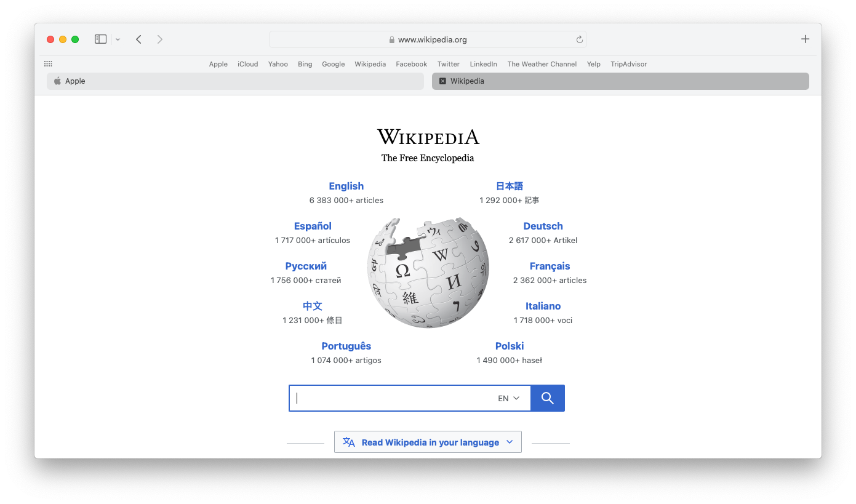Image resolution: width=856 pixels, height=504 pixels.
Task: Open the Twitter bookmark
Action: click(449, 64)
